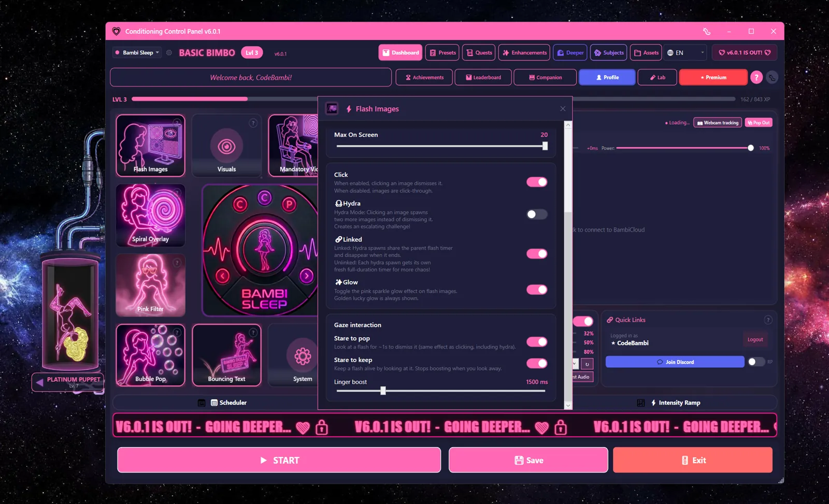
Task: Open the Pink Filter tile
Action: 150,285
